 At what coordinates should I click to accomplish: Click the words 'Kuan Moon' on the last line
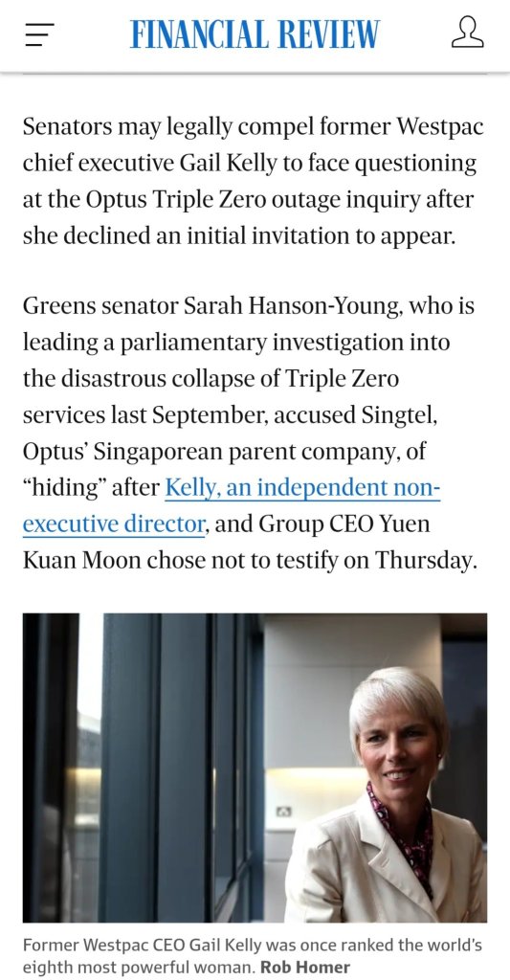pos(82,560)
